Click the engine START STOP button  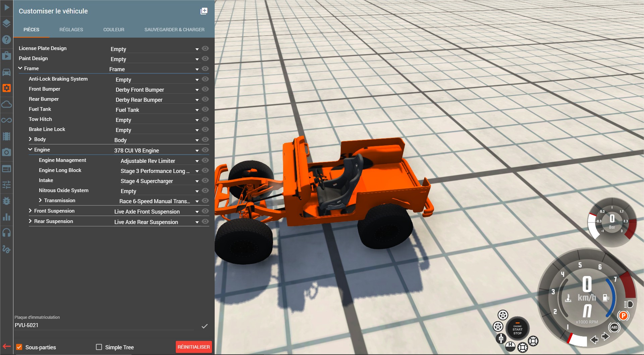[x=518, y=329]
